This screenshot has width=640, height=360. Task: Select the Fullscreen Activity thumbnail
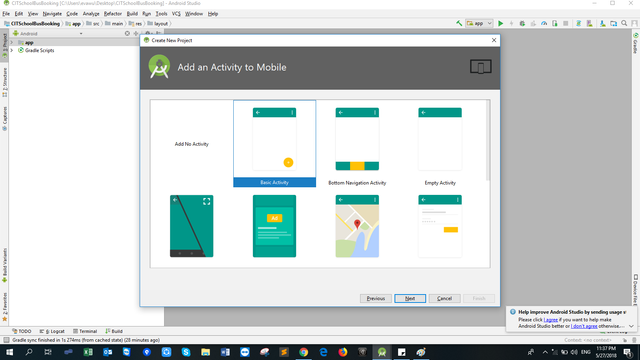pyautogui.click(x=191, y=226)
